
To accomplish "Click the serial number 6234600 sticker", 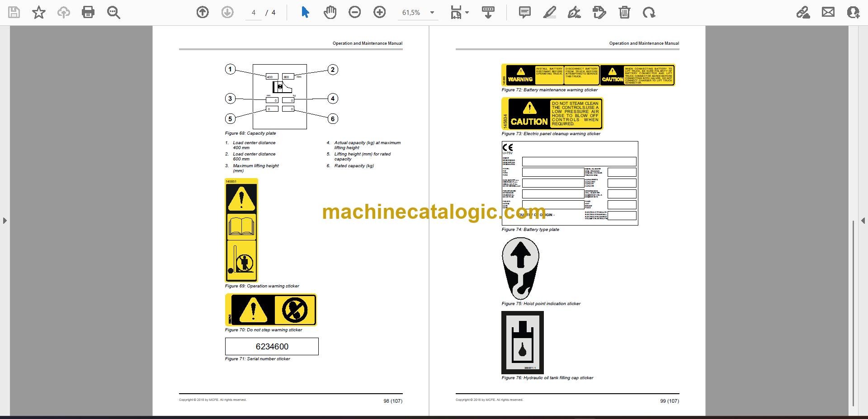I will point(272,347).
